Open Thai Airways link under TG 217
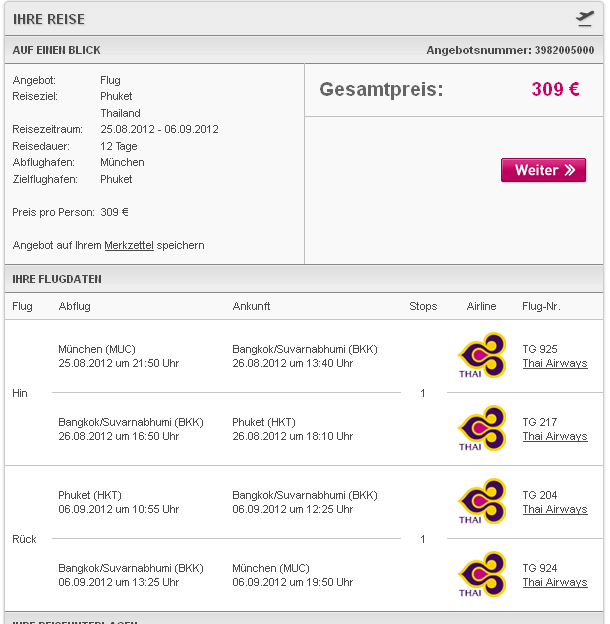 point(555,437)
